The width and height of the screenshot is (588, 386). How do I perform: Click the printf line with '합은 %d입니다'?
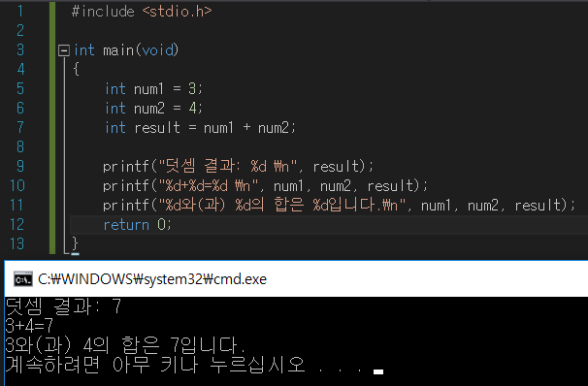click(x=339, y=206)
